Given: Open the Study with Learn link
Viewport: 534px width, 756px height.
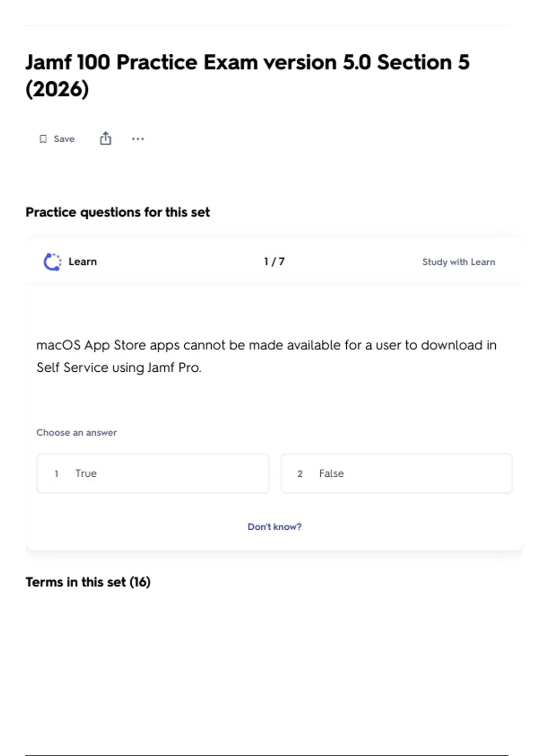Looking at the screenshot, I should pyautogui.click(x=458, y=262).
